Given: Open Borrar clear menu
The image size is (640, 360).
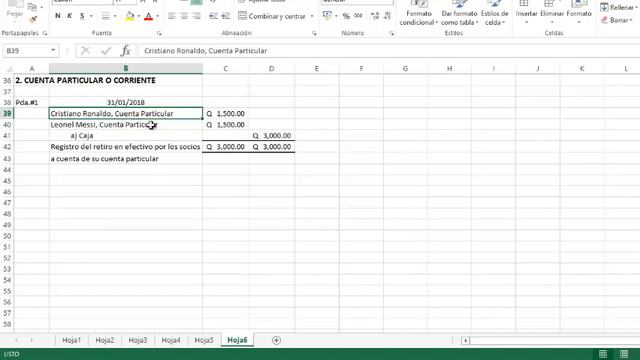Looking at the screenshot, I should tap(616, 20).
